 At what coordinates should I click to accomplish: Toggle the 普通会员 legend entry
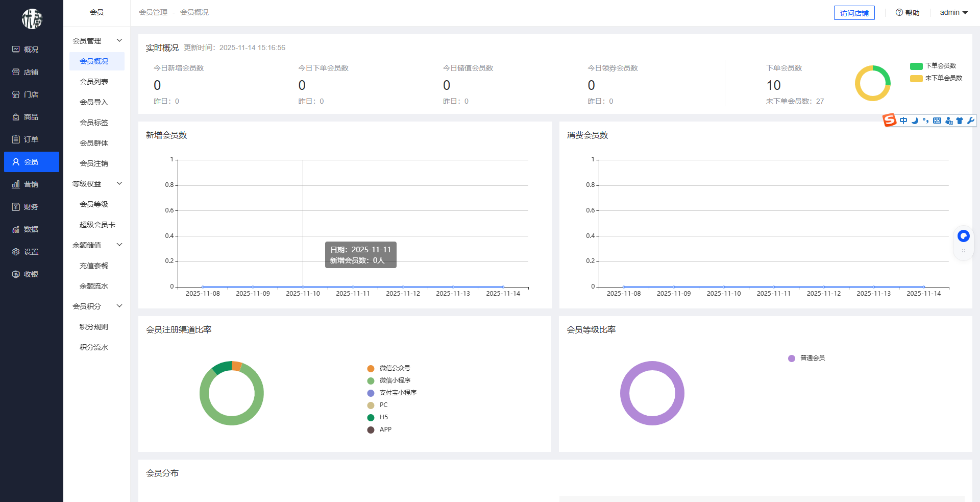click(x=807, y=358)
